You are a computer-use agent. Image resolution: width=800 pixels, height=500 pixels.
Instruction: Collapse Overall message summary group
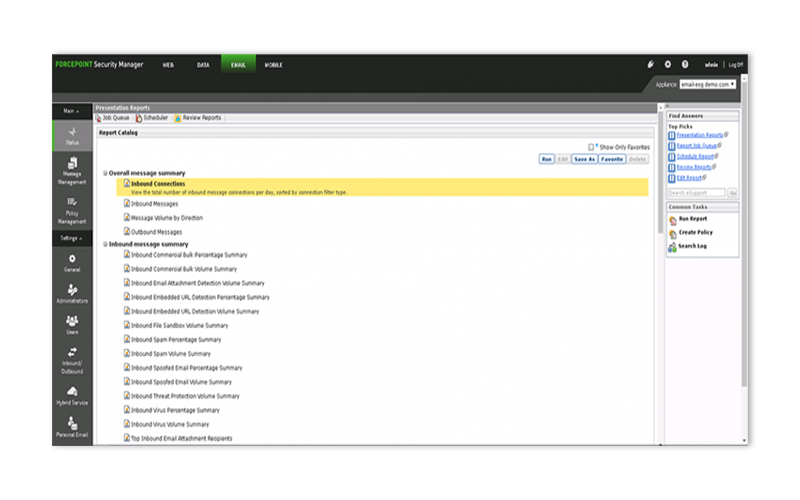[x=106, y=173]
